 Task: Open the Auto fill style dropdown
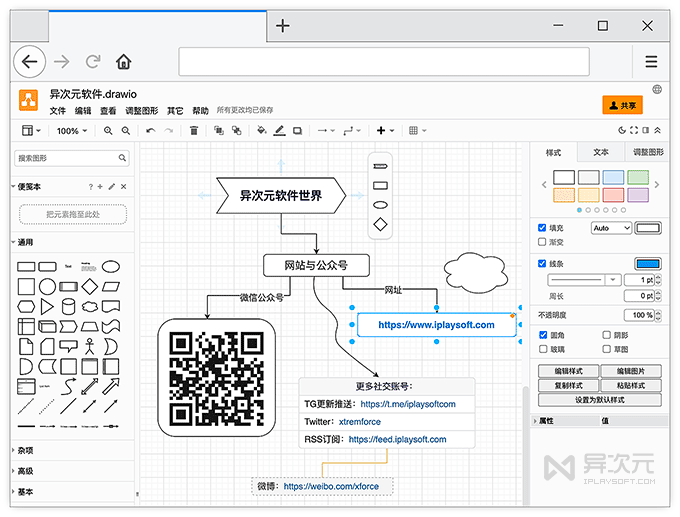(x=611, y=228)
